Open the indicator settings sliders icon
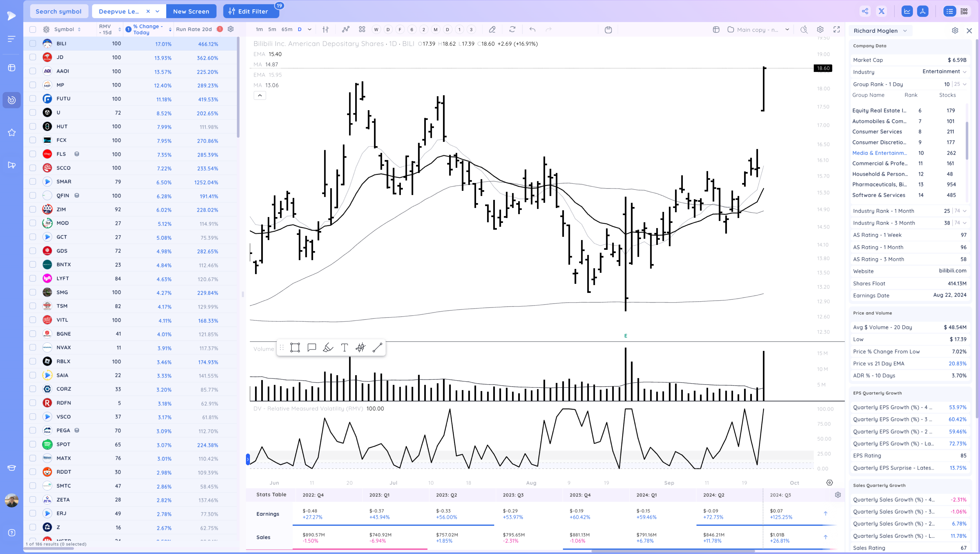 [325, 29]
